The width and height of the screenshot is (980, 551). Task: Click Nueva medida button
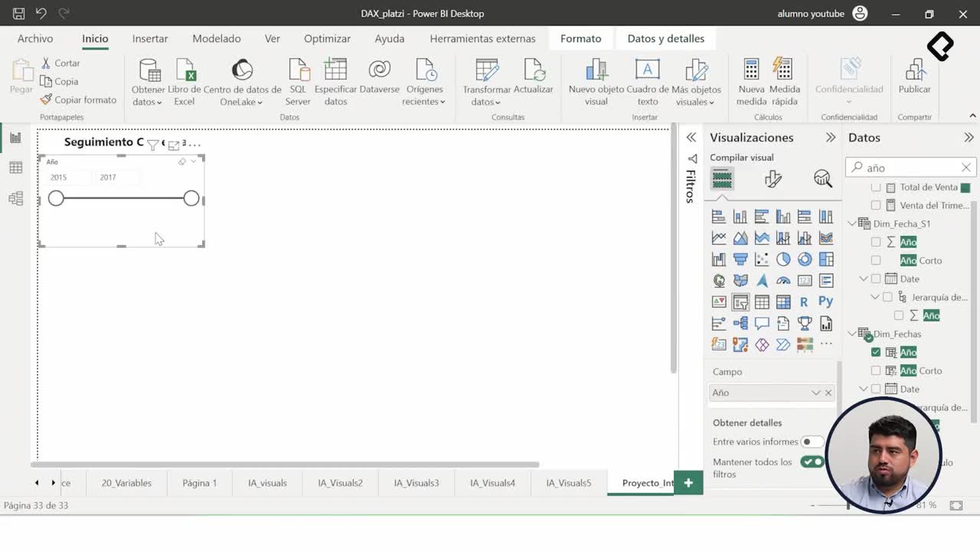[751, 82]
